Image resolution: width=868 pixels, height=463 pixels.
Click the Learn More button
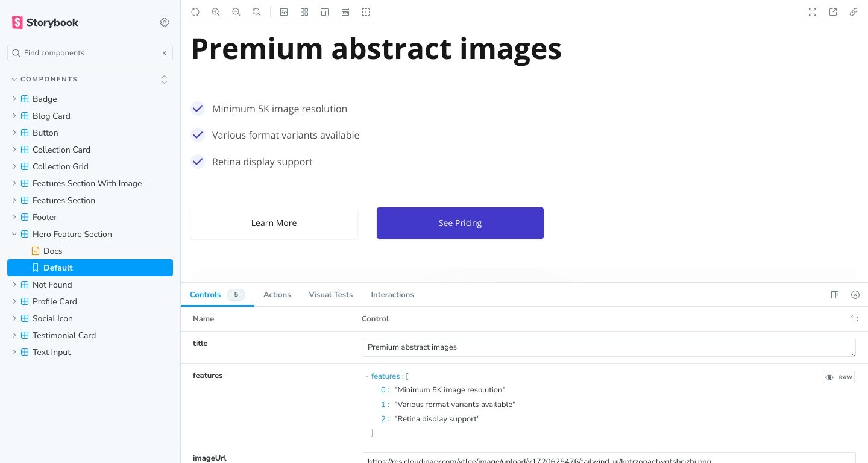click(x=274, y=223)
